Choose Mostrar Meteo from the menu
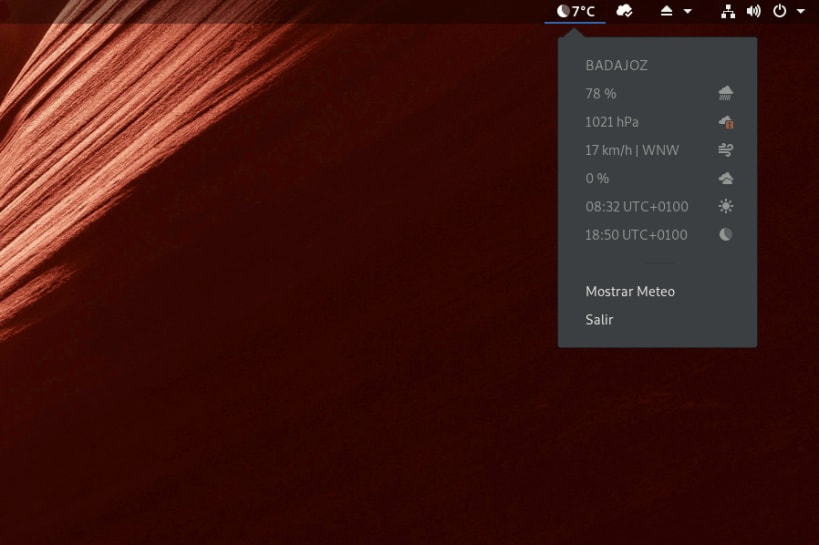Screen dimensions: 819x545 click(630, 292)
